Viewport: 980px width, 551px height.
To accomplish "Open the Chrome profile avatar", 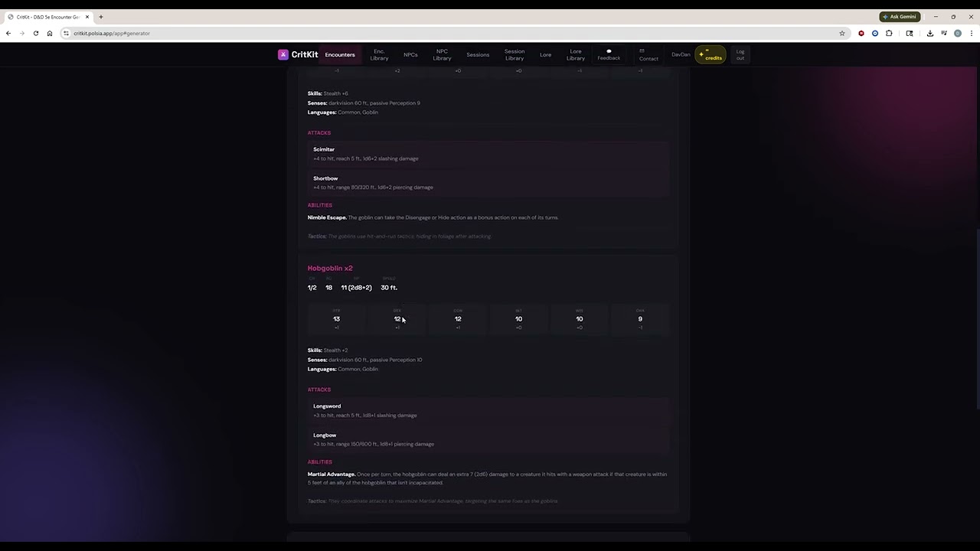I will [958, 33].
